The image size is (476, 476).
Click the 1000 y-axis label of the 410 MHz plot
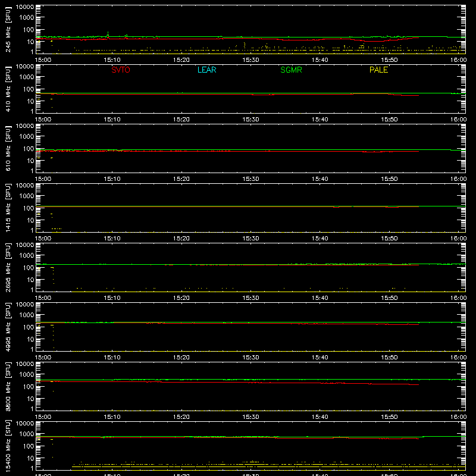(x=27, y=77)
